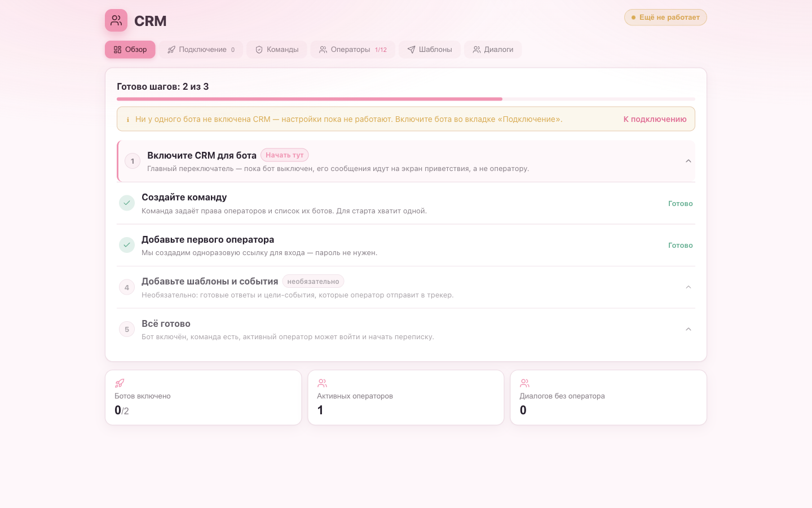
Task: Click description text Бот включён, команда есть
Action: coord(288,337)
